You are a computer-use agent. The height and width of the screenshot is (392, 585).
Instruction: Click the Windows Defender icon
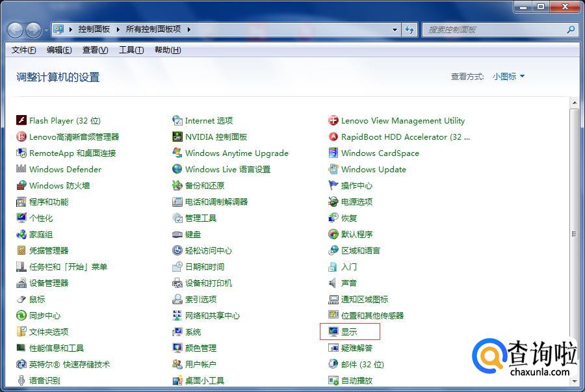tap(21, 169)
